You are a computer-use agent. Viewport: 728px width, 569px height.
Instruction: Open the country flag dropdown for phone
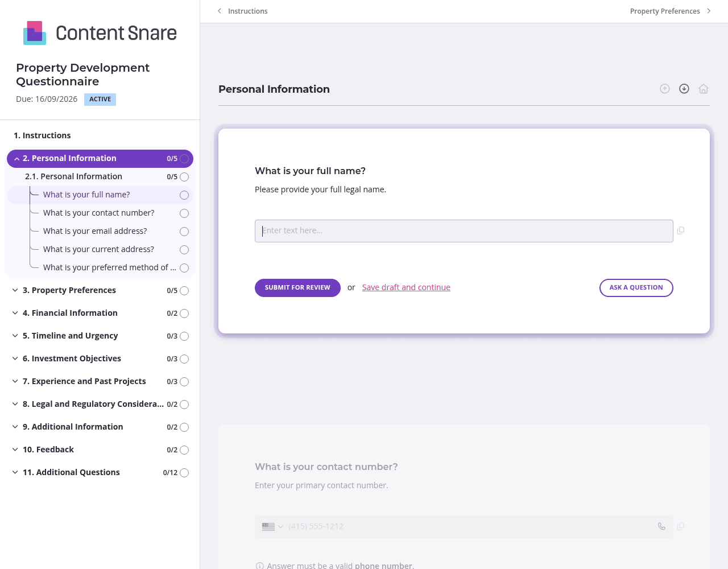[x=272, y=527]
